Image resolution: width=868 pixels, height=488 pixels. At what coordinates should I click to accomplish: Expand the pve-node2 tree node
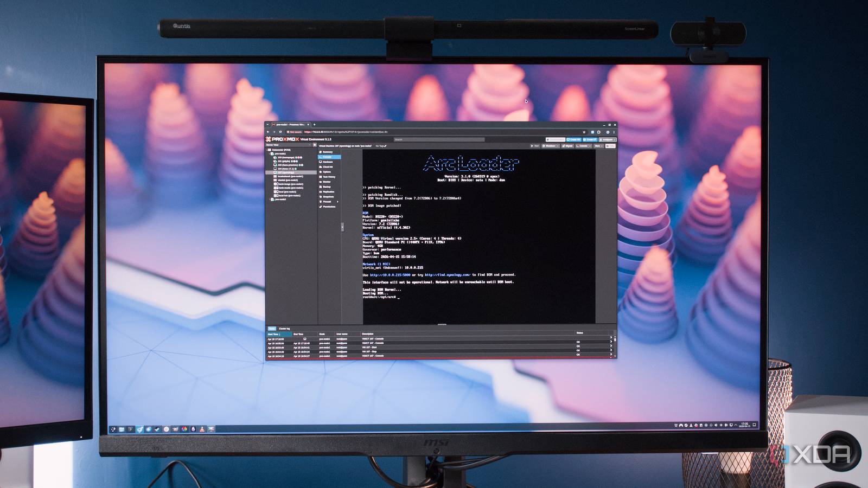(271, 200)
